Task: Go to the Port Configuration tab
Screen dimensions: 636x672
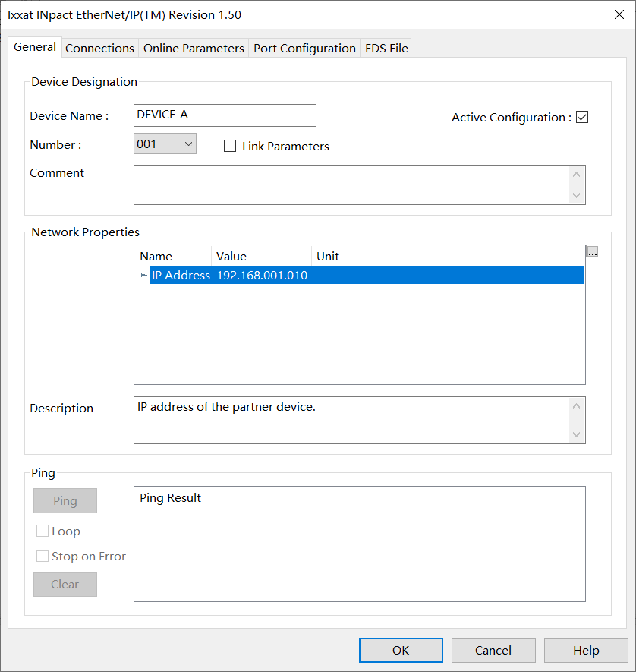Action: coord(304,49)
